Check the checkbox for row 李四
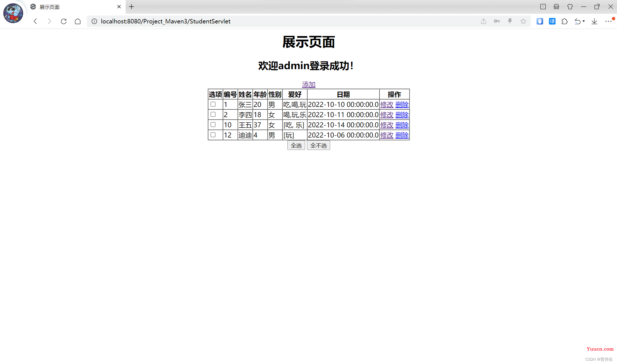The width and height of the screenshot is (617, 364). 213,114
